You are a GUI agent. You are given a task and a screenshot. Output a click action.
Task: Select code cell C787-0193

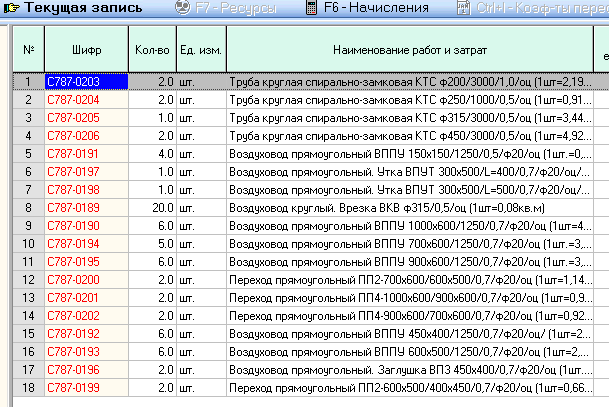point(87,351)
